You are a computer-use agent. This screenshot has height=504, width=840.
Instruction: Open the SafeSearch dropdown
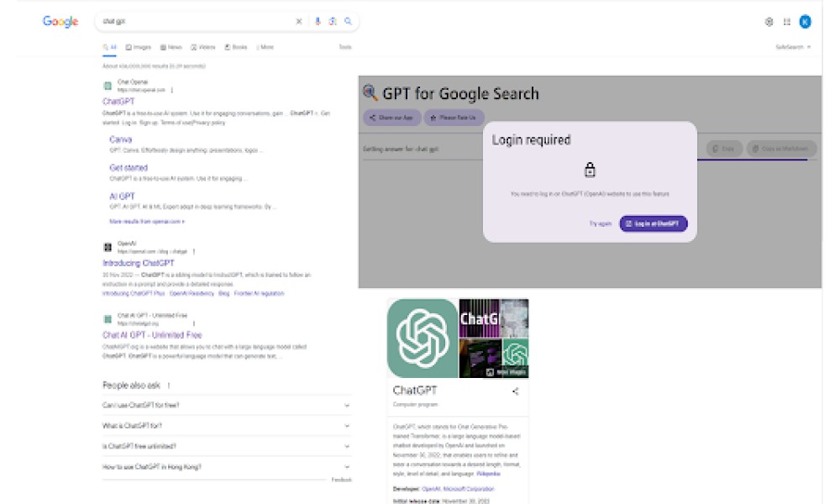click(x=793, y=47)
